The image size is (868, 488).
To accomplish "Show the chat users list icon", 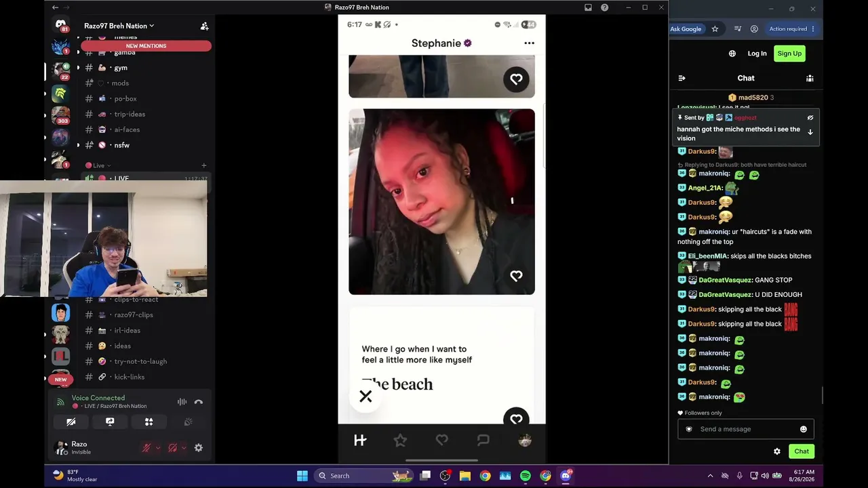I will click(x=810, y=79).
